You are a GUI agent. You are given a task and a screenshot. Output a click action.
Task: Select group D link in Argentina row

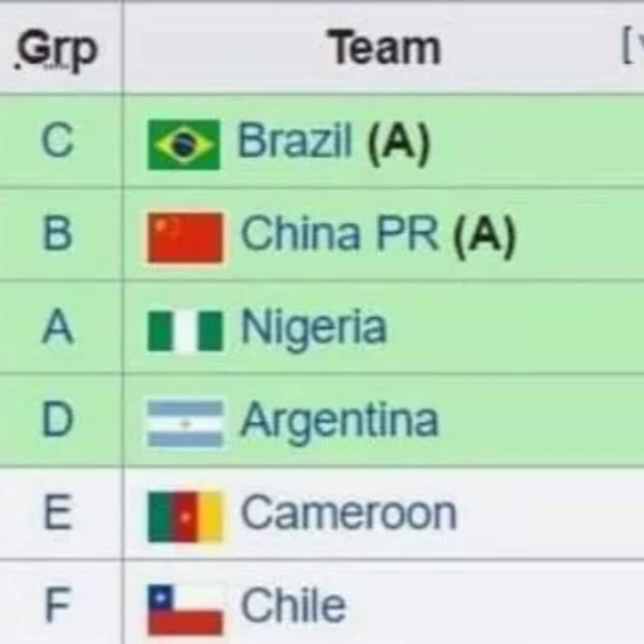tap(57, 419)
